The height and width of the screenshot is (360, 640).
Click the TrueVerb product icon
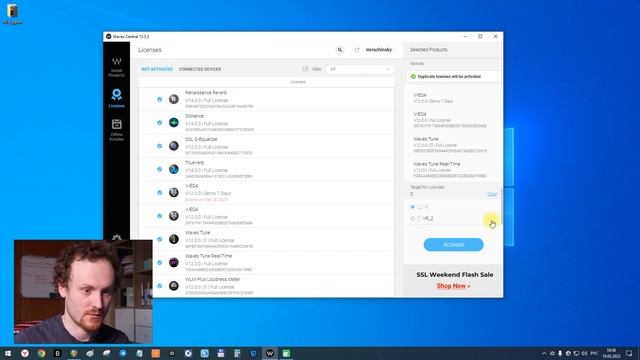pos(174,169)
